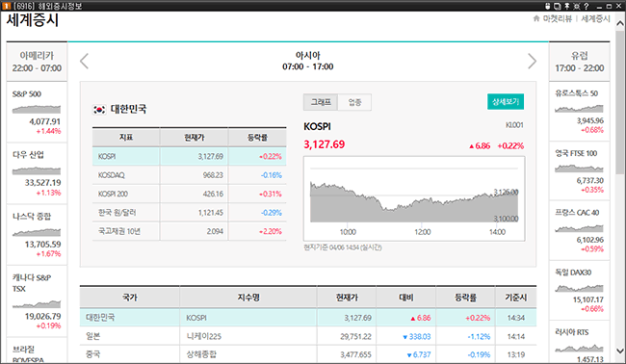Screen dimensions: 626x364
Task: Pin the window with the pushpin icon
Action: pyautogui.click(x=567, y=6)
